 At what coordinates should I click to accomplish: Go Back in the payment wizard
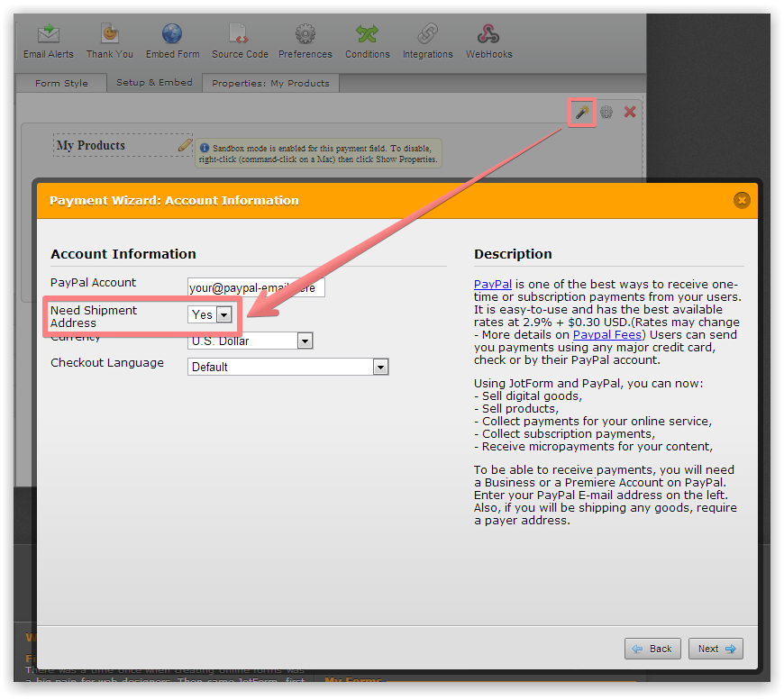pyautogui.click(x=652, y=649)
